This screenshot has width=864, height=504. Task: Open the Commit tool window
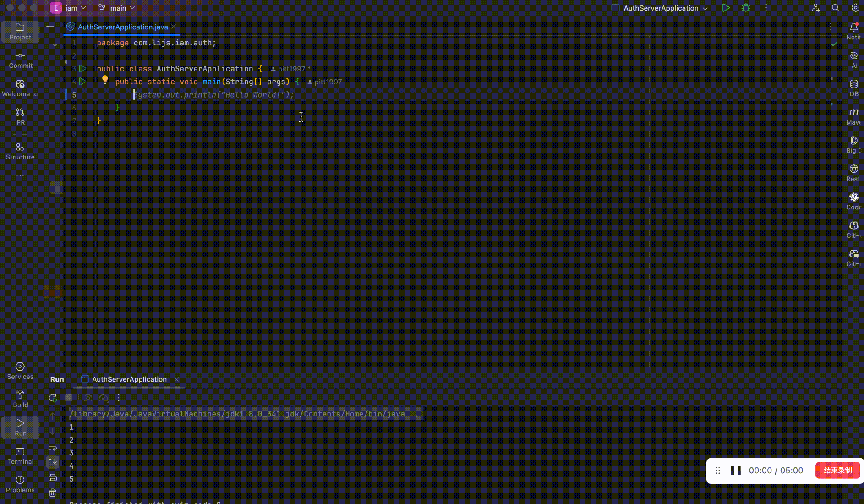[20, 60]
